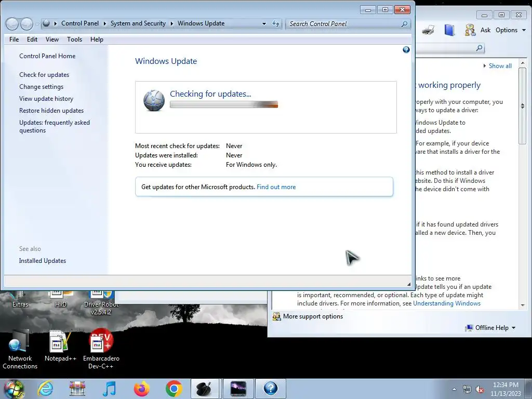Click magnifier icon in Search Control Panel
Screen dimensions: 532x399
pos(404,24)
